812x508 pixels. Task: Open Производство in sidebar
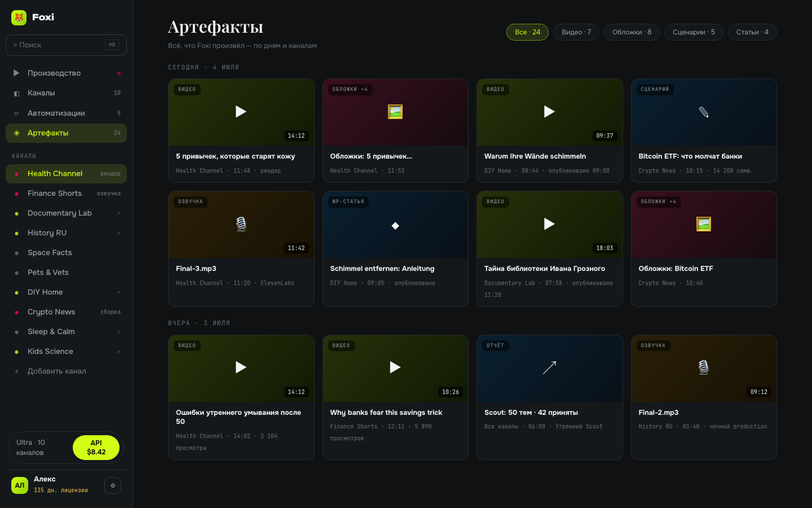click(x=66, y=73)
